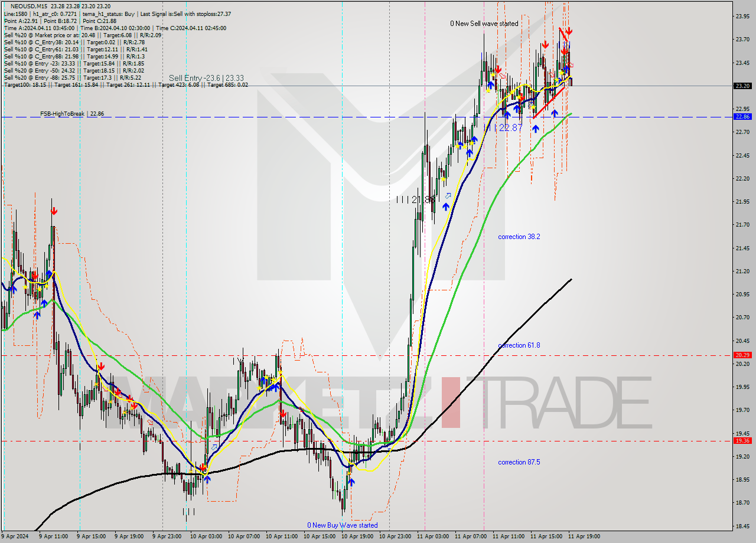
Task: Click the 23.95 price axis label
Action: 742,16
